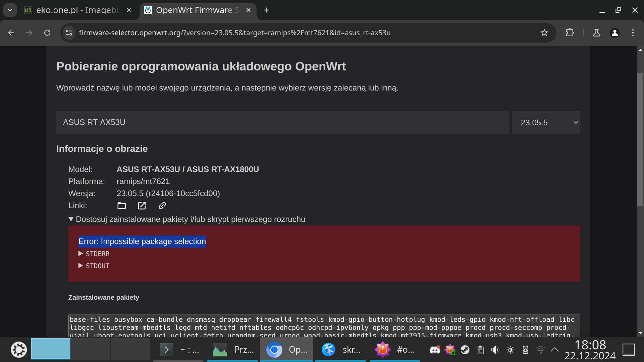This screenshot has width=644, height=362.
Task: Open a new browser tab
Action: click(267, 10)
